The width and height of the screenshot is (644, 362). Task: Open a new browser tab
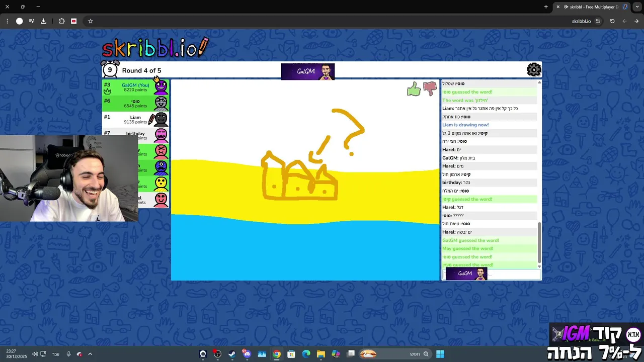pos(546,7)
